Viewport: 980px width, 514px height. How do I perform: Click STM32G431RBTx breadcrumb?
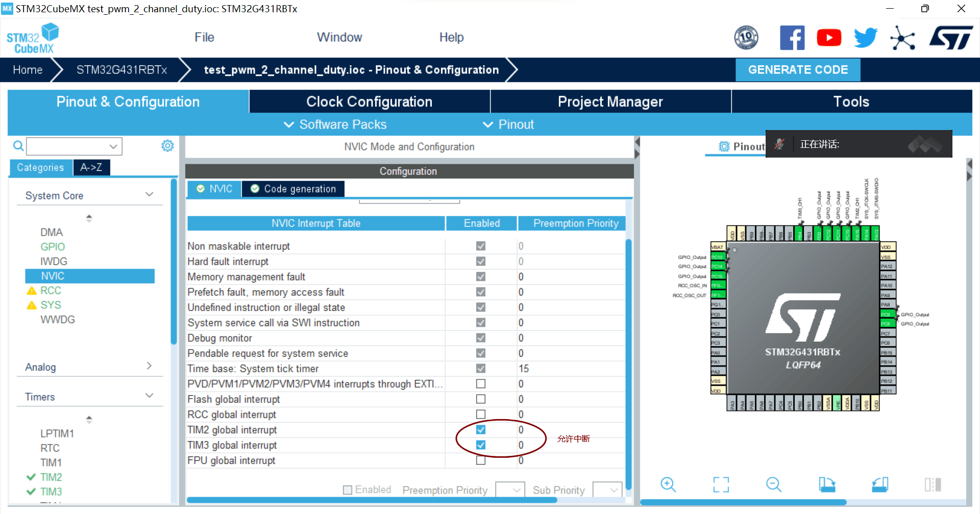121,70
